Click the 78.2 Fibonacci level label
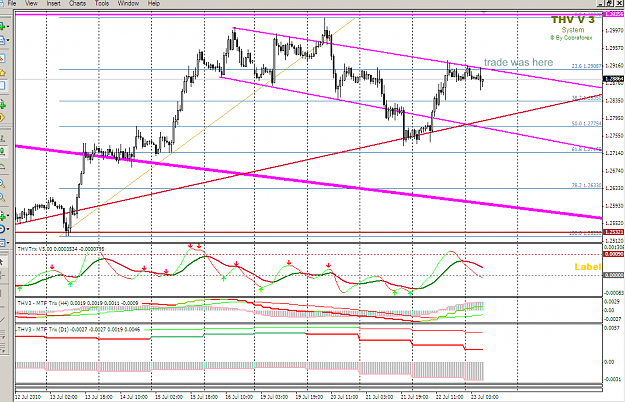 coord(586,185)
